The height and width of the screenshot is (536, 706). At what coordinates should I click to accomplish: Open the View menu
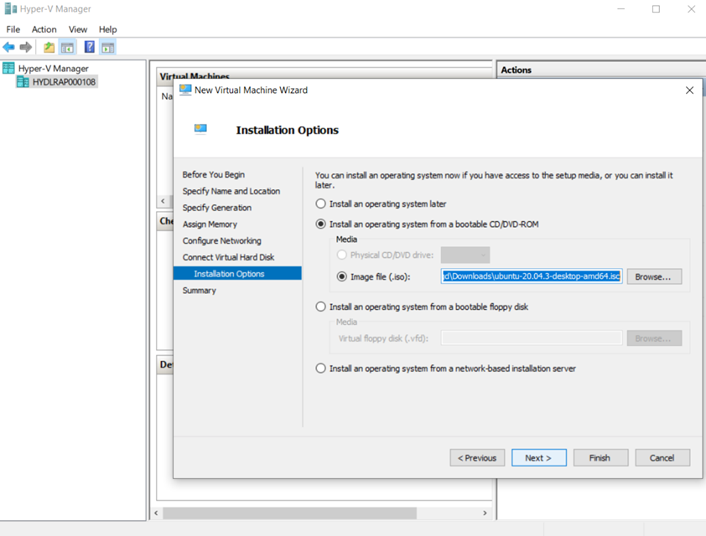(x=78, y=29)
